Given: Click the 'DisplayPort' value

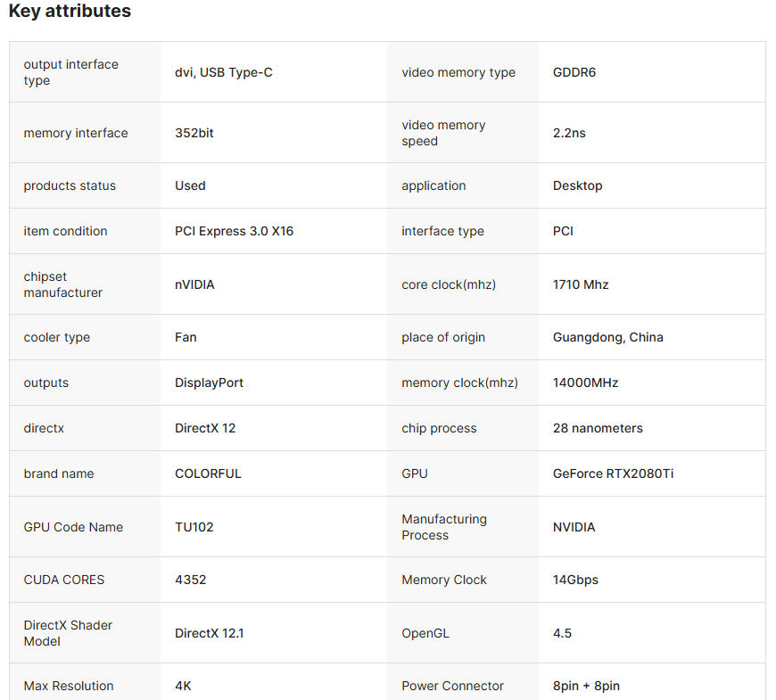Looking at the screenshot, I should coord(209,383).
